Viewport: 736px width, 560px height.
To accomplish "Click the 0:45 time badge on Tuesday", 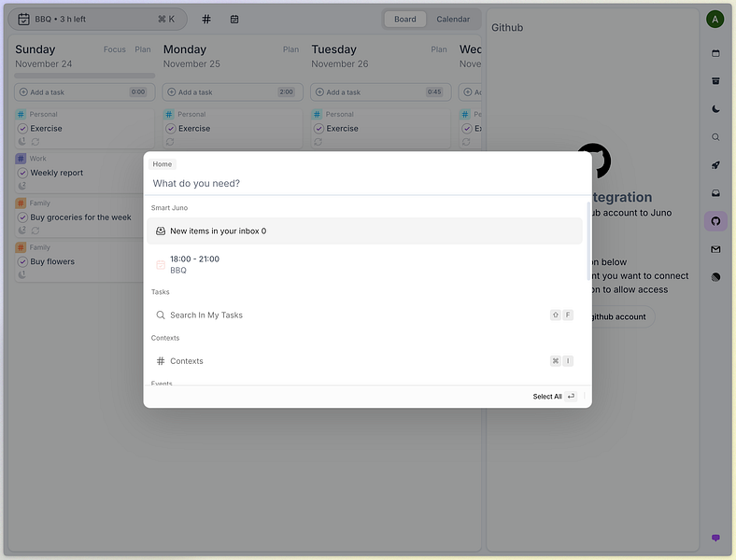I will pos(434,91).
